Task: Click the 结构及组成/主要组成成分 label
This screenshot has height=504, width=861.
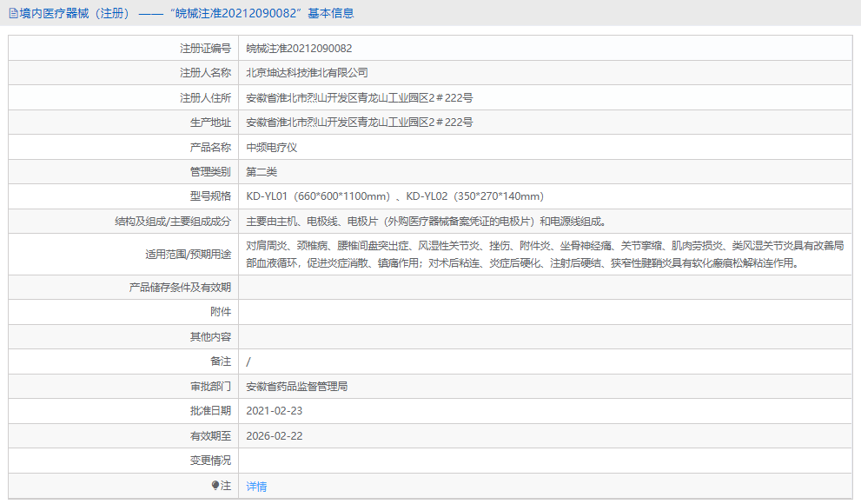Action: pyautogui.click(x=173, y=222)
